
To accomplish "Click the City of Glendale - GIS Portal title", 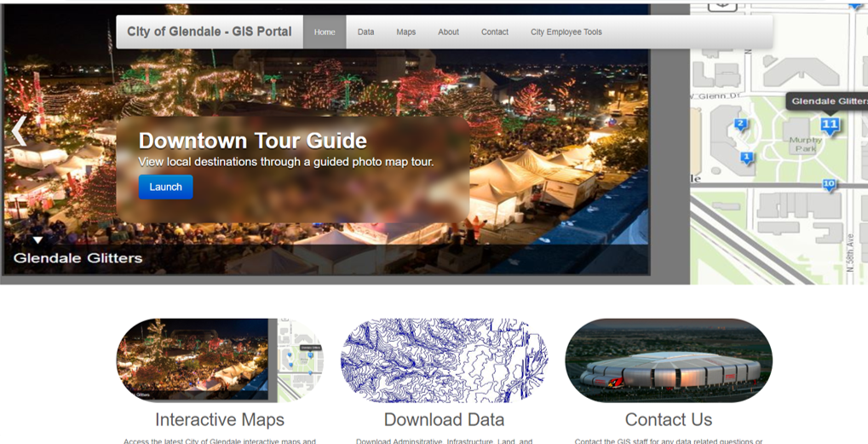I will point(210,32).
